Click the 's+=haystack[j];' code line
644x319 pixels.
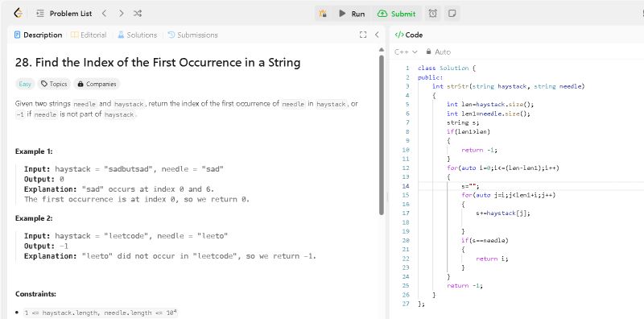tap(502, 213)
